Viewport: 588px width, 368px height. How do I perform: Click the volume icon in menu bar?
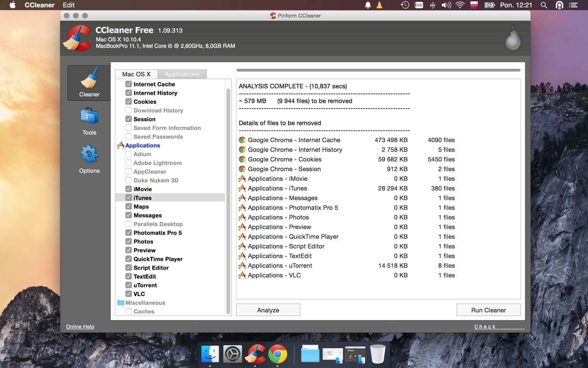point(446,5)
